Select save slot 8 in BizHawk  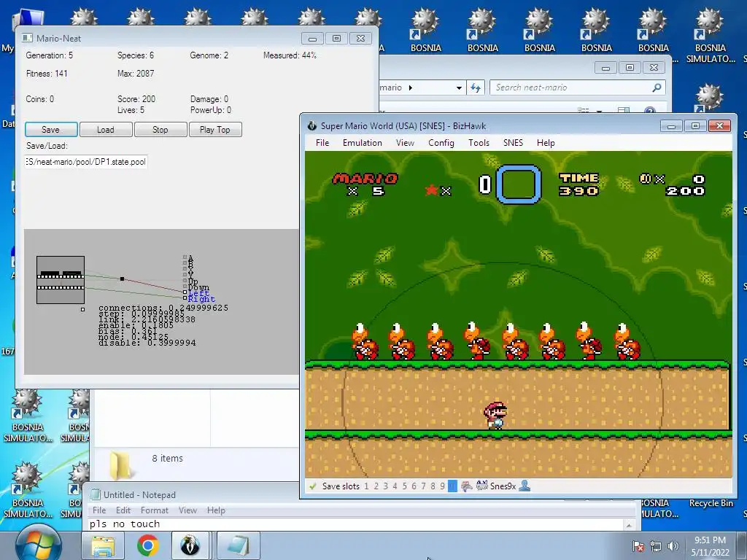(x=433, y=486)
